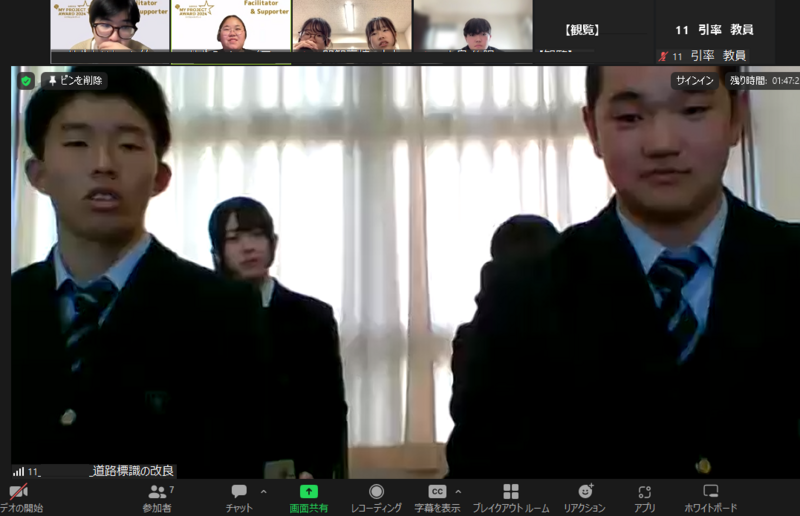Click the green encryption shield icon

coord(26,81)
